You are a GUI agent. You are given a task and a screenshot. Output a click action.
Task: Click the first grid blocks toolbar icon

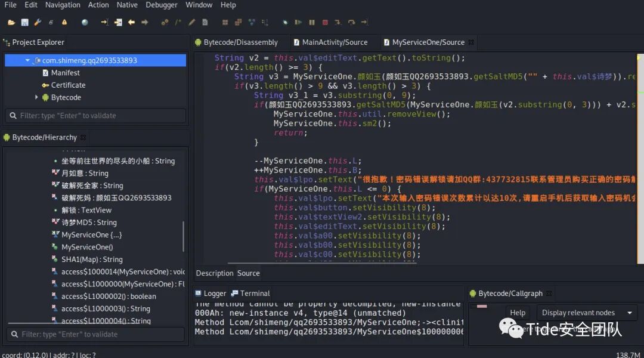click(x=225, y=22)
